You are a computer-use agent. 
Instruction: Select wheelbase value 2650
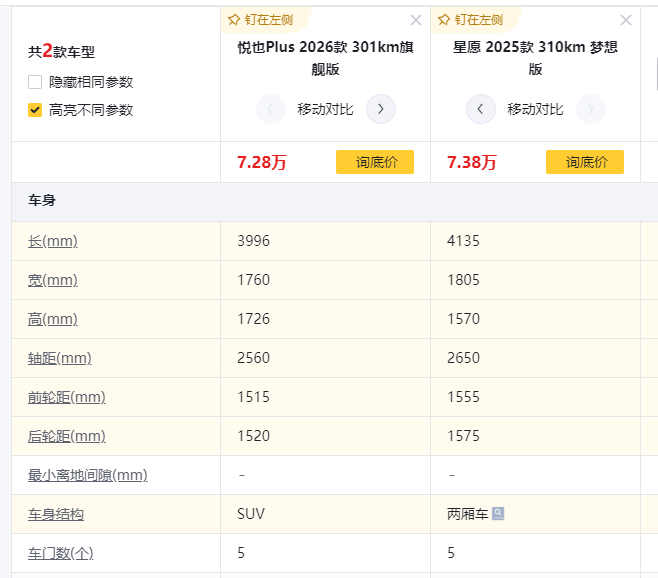463,358
